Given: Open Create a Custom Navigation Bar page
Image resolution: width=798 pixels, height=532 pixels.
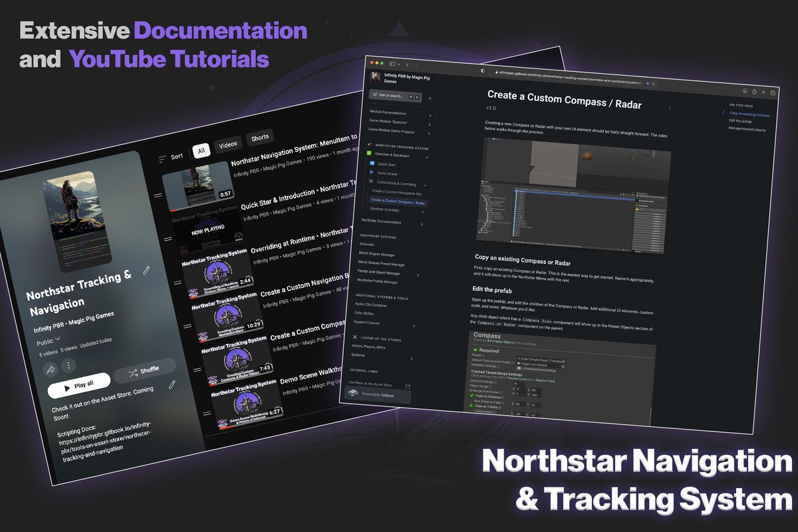Looking at the screenshot, I should click(x=396, y=192).
